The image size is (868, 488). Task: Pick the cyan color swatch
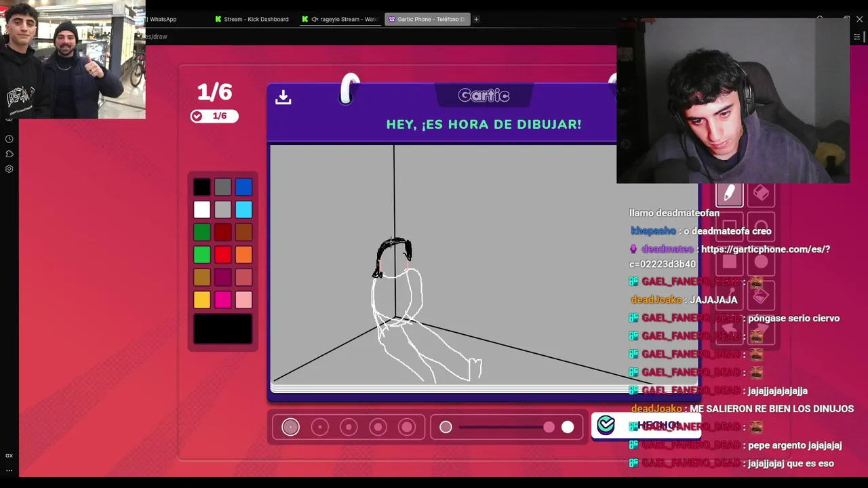[244, 209]
